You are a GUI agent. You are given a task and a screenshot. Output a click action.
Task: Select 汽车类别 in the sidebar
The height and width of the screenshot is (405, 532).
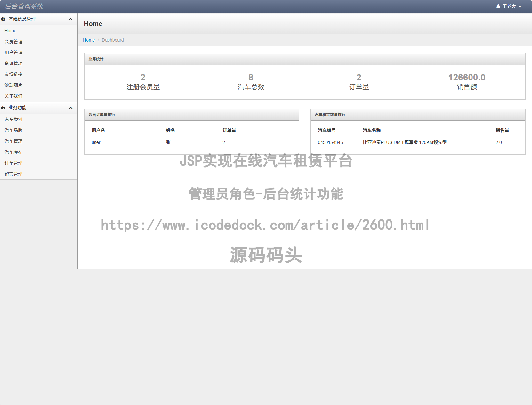(13, 120)
